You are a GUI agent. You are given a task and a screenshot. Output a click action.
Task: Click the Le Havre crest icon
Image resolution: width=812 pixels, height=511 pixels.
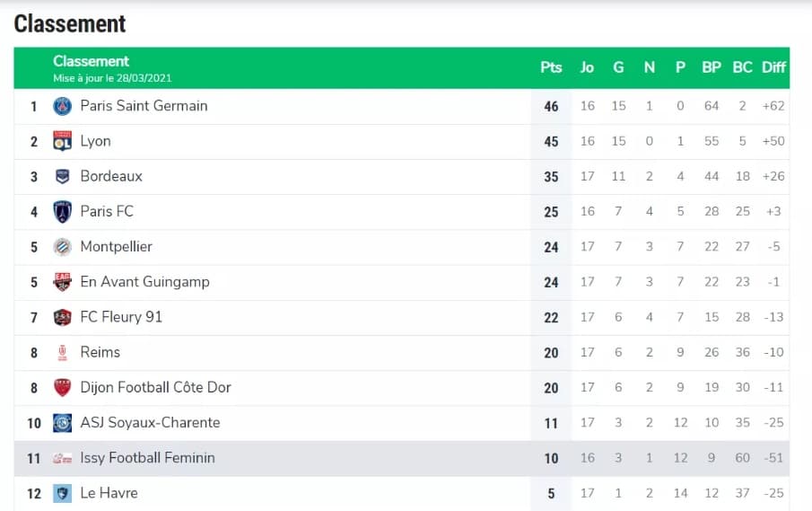62,493
